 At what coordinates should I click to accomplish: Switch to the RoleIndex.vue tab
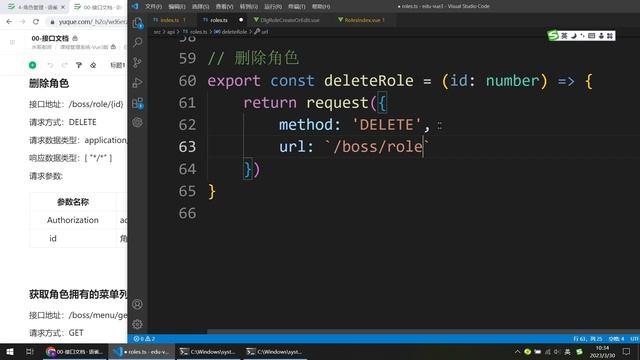click(364, 20)
